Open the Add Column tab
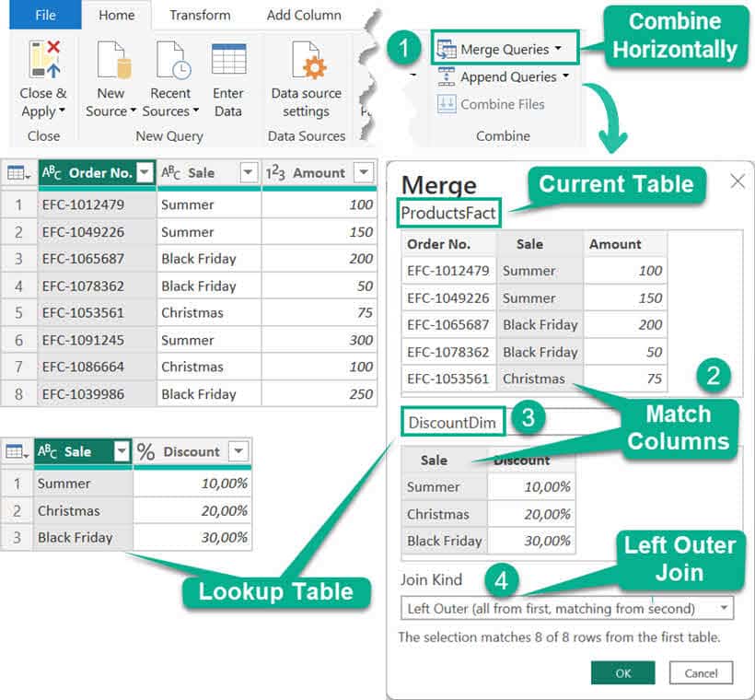The width and height of the screenshot is (755, 700). tap(303, 15)
